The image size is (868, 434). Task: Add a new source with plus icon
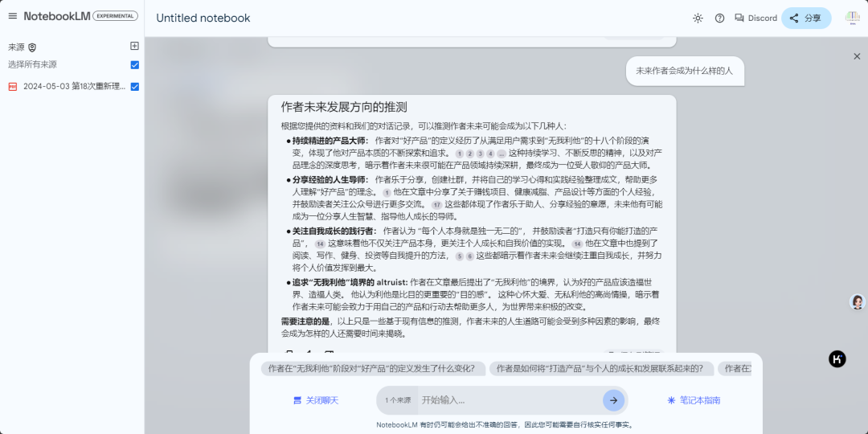tap(134, 46)
